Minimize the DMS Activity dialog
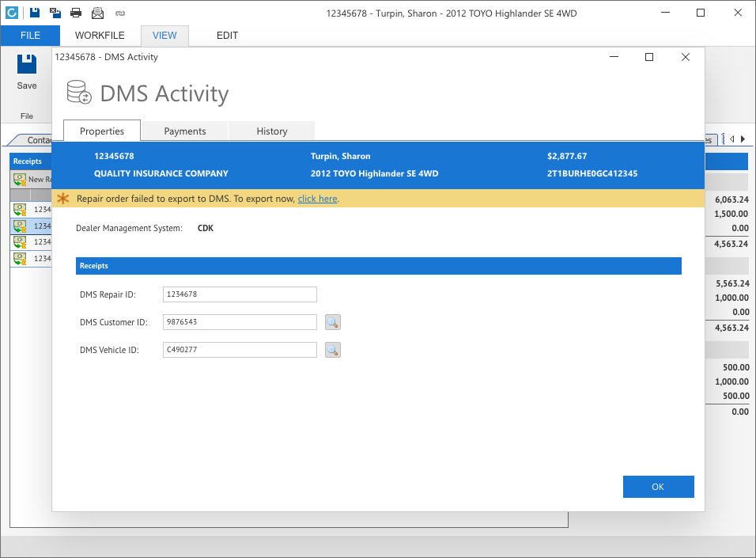This screenshot has height=558, width=756. (614, 57)
